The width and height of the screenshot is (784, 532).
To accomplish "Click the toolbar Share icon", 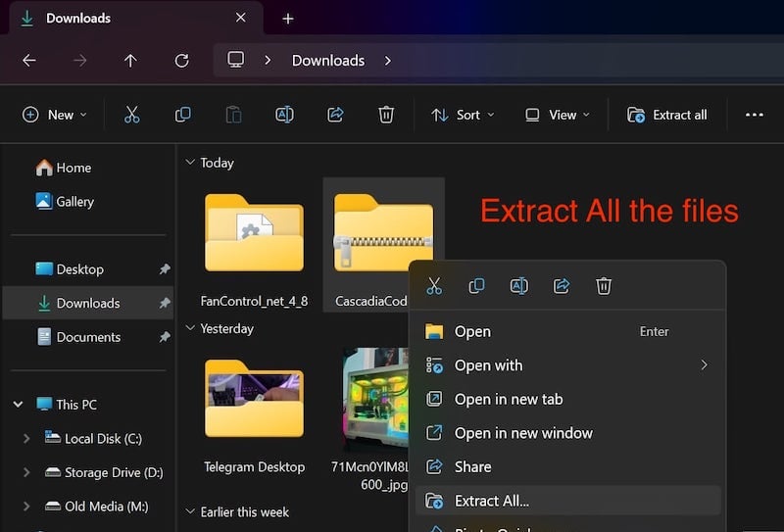I will [x=335, y=115].
